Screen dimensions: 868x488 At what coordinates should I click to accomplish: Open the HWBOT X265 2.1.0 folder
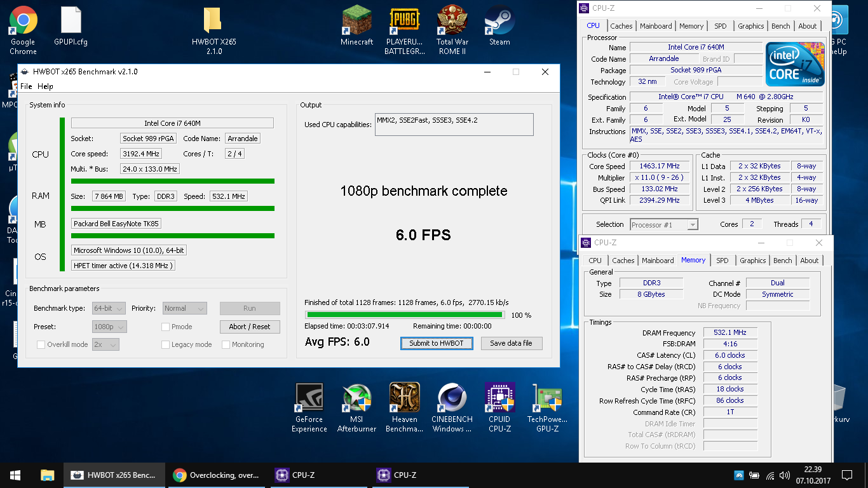214,30
